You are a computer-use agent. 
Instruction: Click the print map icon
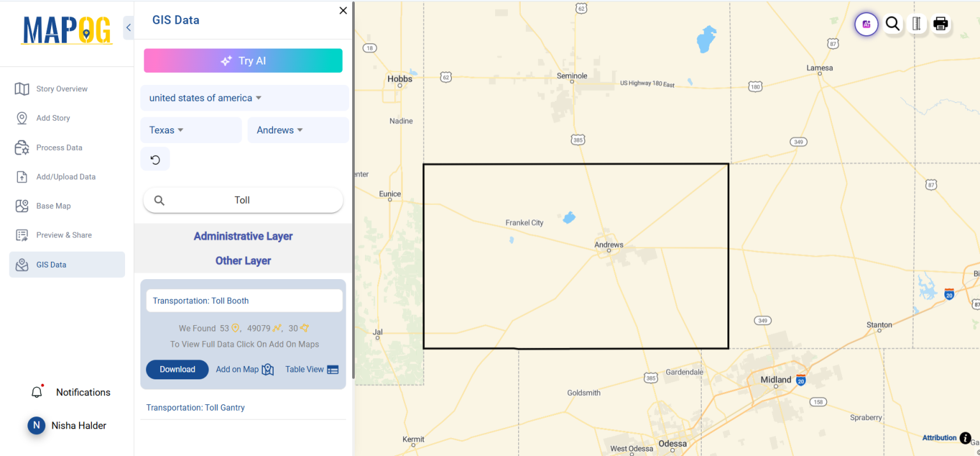940,24
